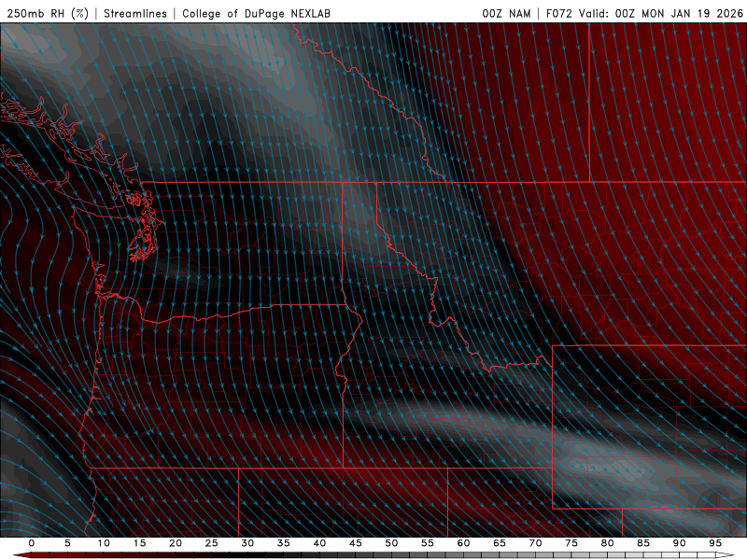The height and width of the screenshot is (560, 747).
Task: Click the '55' value on the color scale
Action: pyautogui.click(x=428, y=543)
